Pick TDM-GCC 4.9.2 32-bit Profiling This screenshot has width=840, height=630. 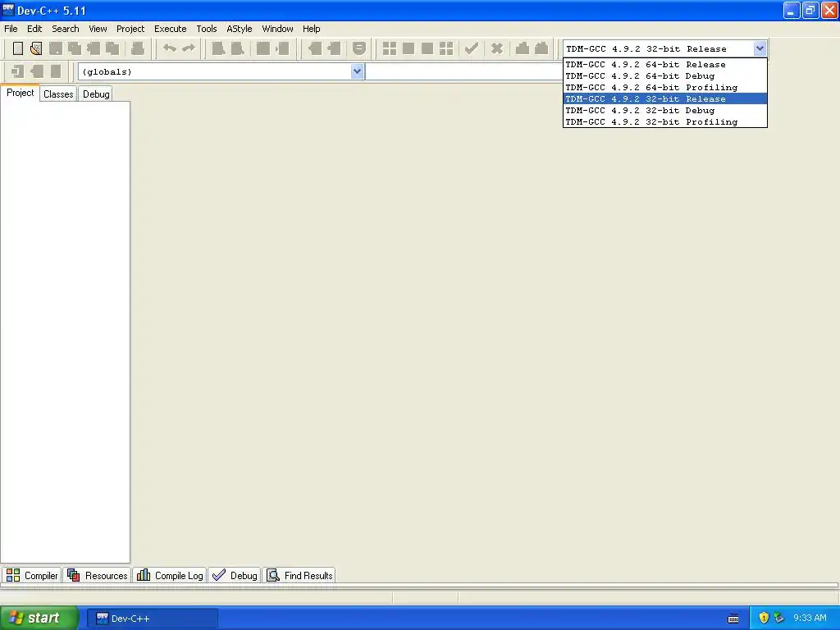point(664,122)
